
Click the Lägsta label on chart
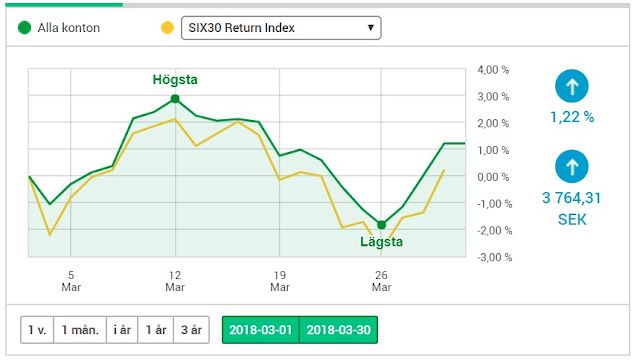pos(381,242)
